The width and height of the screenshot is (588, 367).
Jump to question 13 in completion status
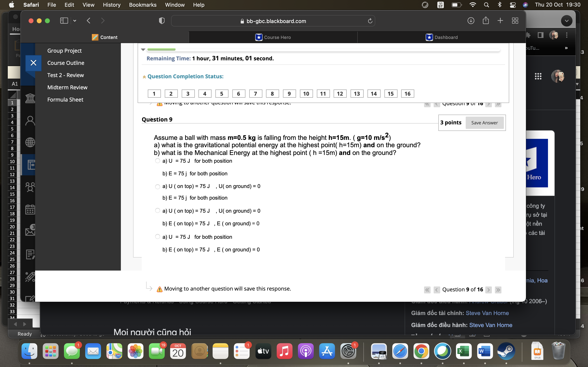click(356, 93)
